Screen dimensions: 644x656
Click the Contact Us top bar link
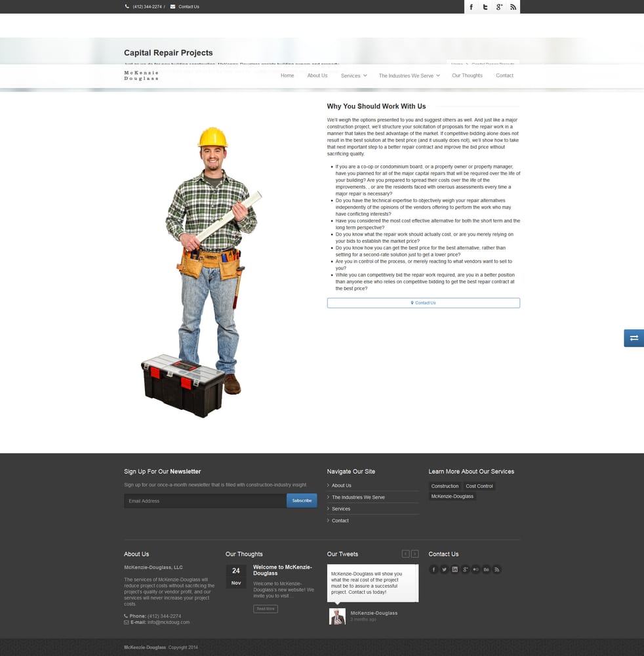coord(189,7)
